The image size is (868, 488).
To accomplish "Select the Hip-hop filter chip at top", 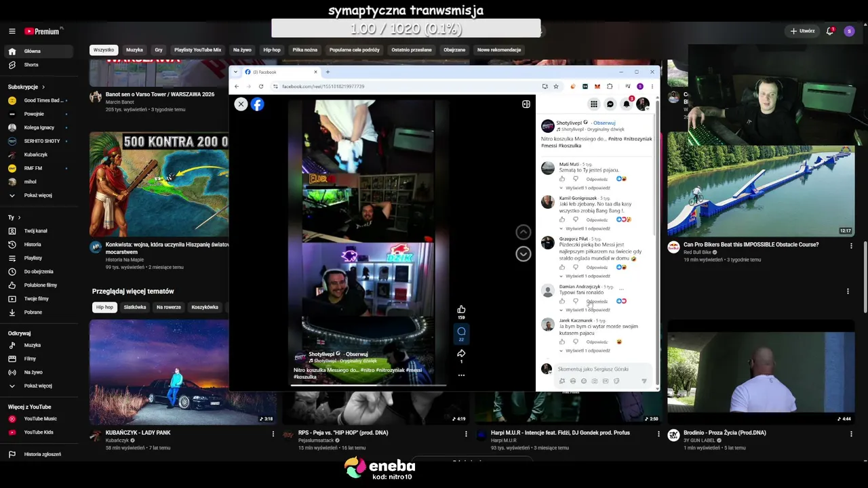I will (272, 49).
